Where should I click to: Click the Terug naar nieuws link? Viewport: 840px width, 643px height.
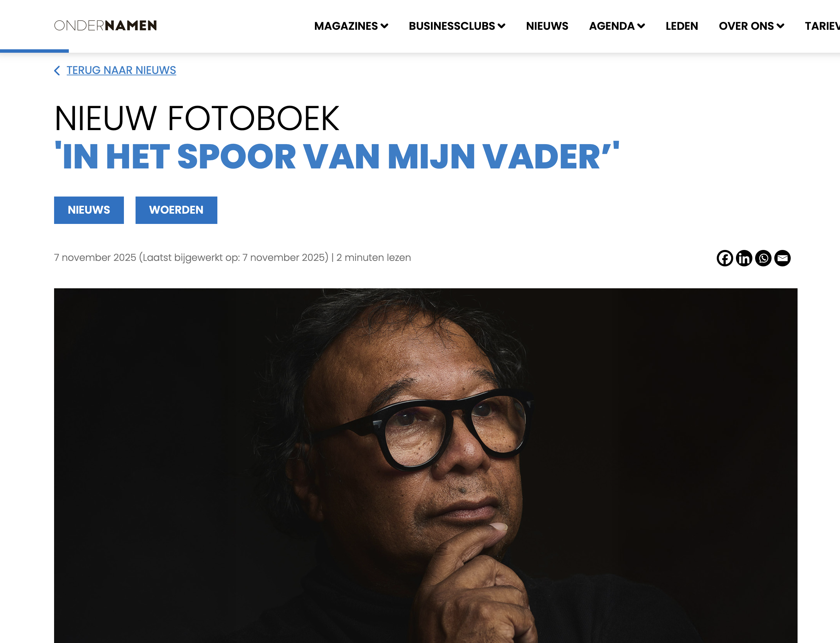coord(121,71)
